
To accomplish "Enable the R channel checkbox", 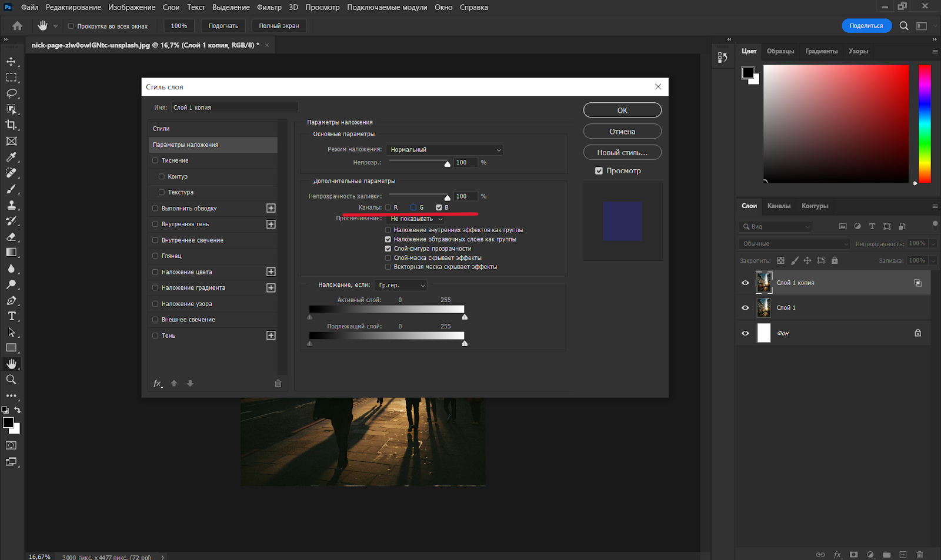I will pyautogui.click(x=388, y=207).
